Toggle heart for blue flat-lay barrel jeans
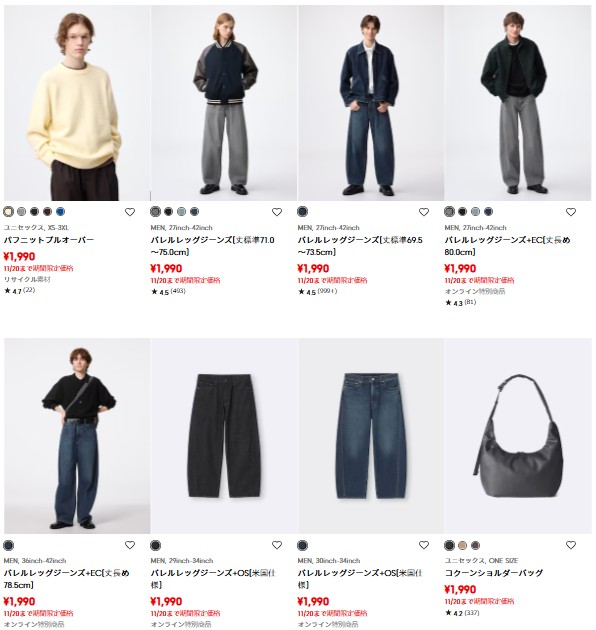This screenshot has width=596, height=630. click(424, 545)
